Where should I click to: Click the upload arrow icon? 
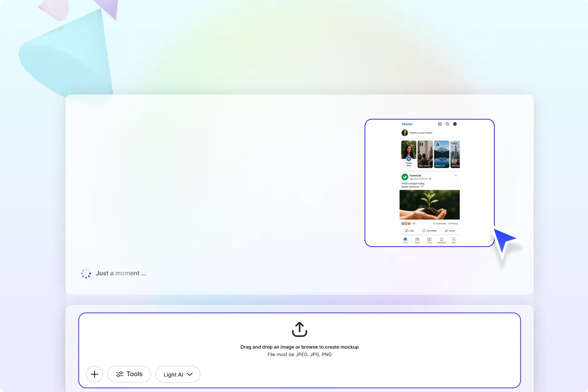[x=300, y=329]
